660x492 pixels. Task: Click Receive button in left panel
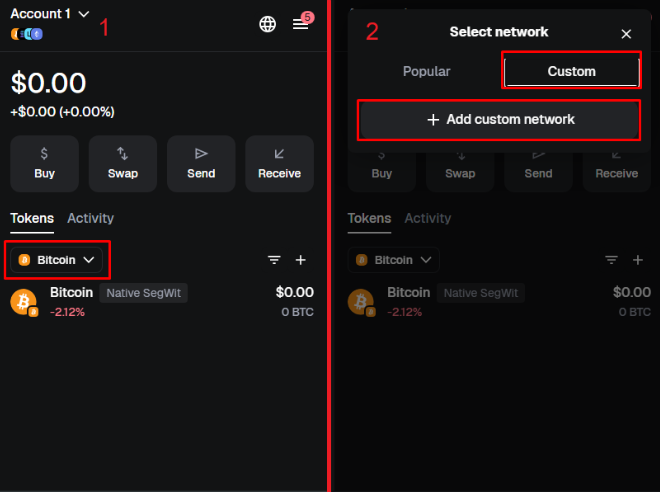(279, 164)
